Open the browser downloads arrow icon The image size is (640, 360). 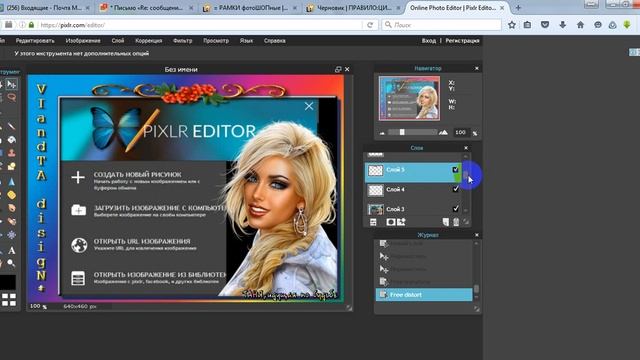[x=562, y=25]
